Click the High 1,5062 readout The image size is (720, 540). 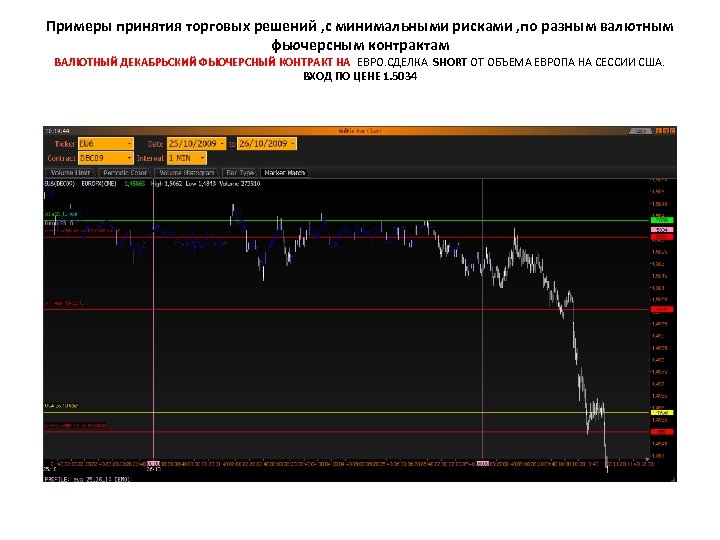tap(166, 184)
